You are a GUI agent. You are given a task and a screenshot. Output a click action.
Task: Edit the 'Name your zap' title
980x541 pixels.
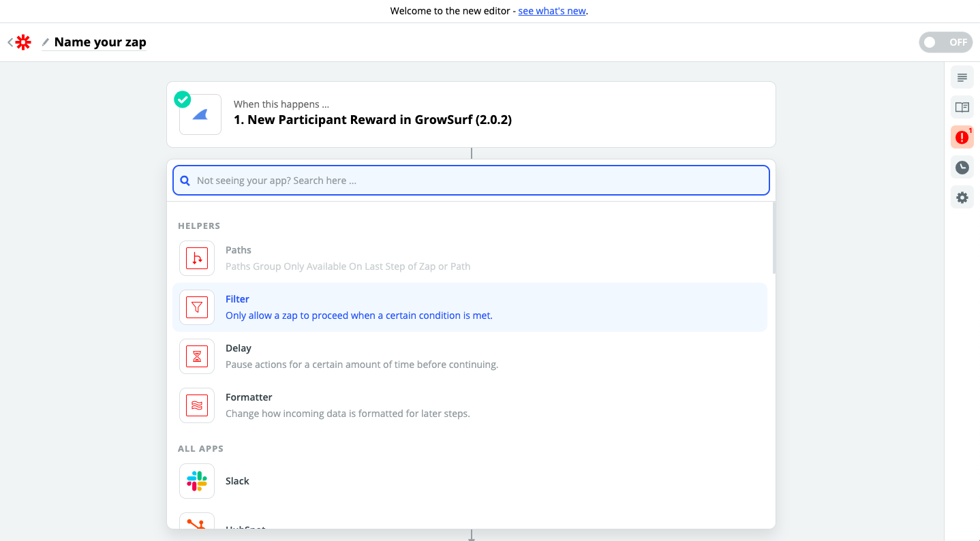coord(100,42)
